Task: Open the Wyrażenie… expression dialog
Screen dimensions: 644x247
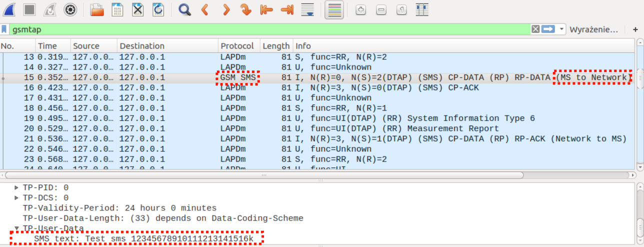Action: [593, 29]
